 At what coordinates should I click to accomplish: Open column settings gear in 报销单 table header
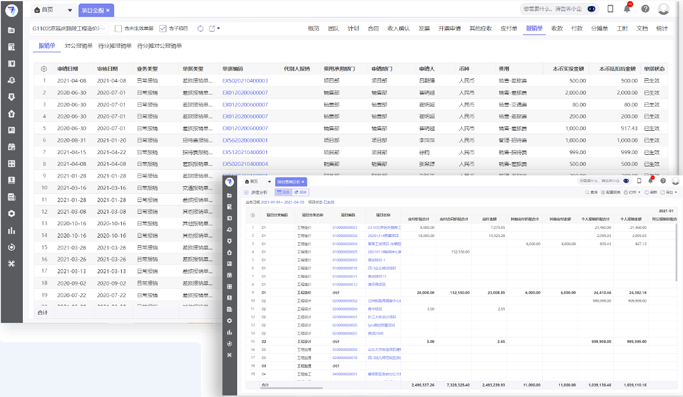point(44,69)
